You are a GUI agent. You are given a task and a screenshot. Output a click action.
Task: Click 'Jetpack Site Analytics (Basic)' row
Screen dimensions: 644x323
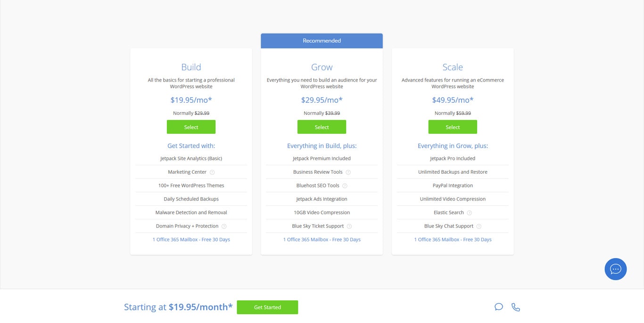pos(191,159)
